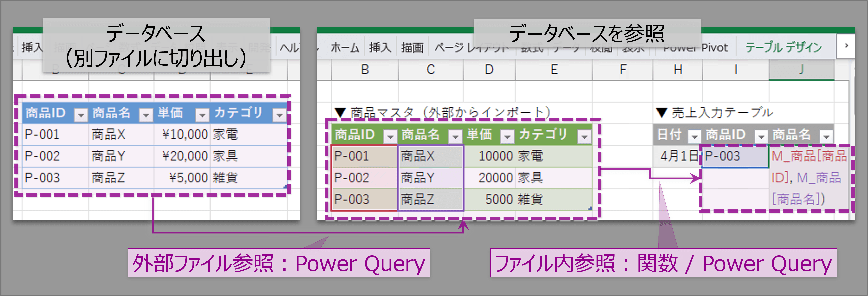Select 商品Y in 商品マスタ table
The image size is (868, 296).
pos(431,178)
